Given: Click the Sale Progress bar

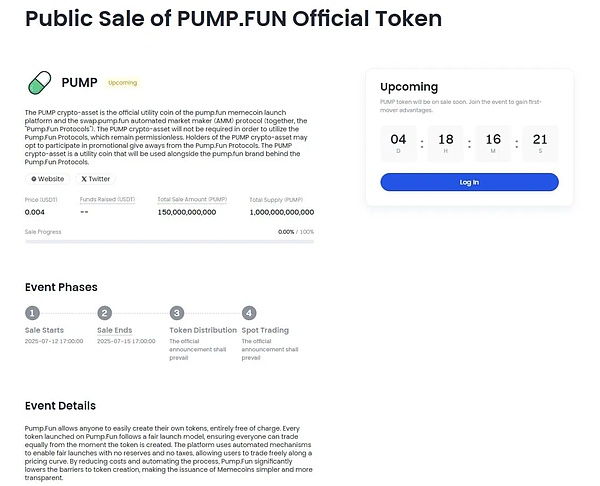Looking at the screenshot, I should [169, 242].
